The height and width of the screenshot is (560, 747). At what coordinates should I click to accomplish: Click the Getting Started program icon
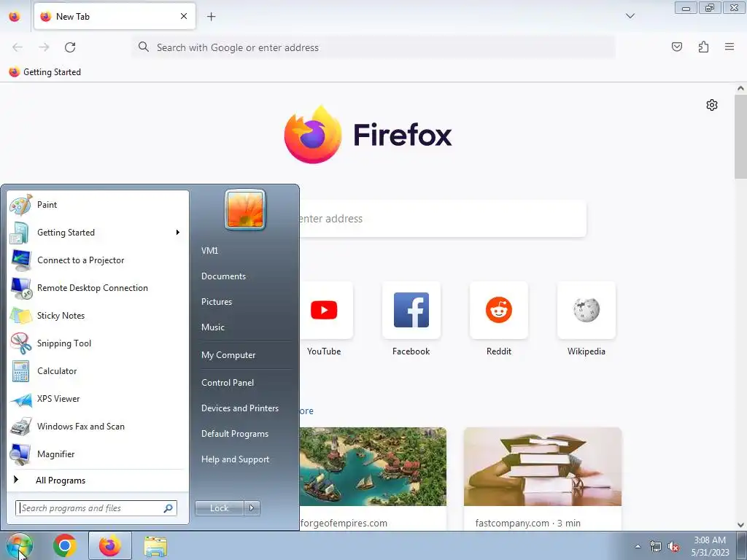[20, 233]
